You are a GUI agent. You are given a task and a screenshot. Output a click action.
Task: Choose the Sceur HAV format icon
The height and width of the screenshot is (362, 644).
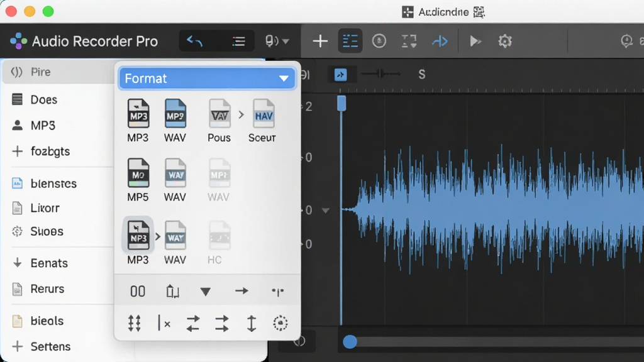pyautogui.click(x=264, y=114)
